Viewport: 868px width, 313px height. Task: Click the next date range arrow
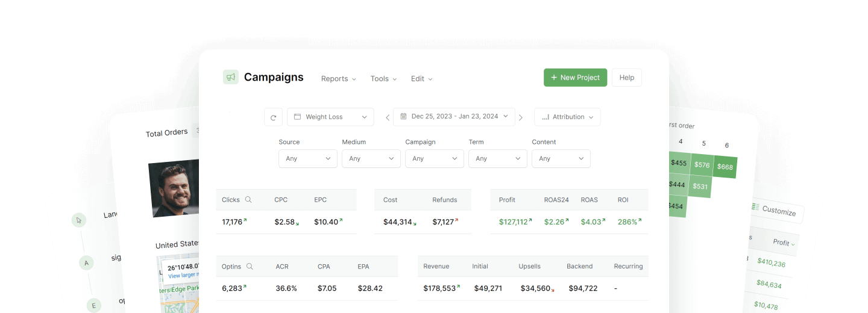click(x=521, y=117)
